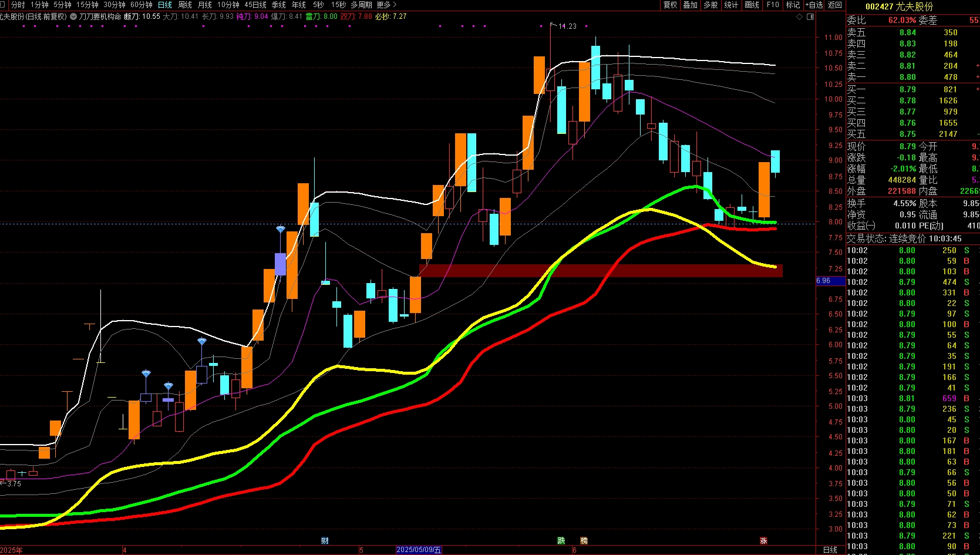The width and height of the screenshot is (980, 555).
Task: Click blue diamond marker above purple candle
Action: pos(281,229)
